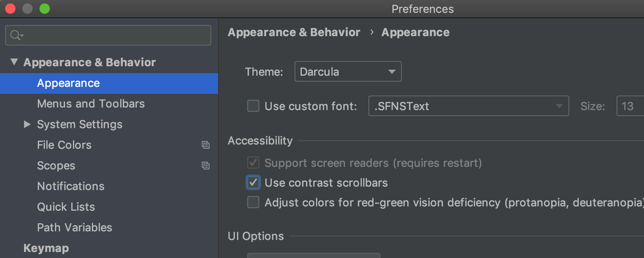This screenshot has height=258, width=644.
Task: Click the green window zoom button
Action: [x=45, y=9]
